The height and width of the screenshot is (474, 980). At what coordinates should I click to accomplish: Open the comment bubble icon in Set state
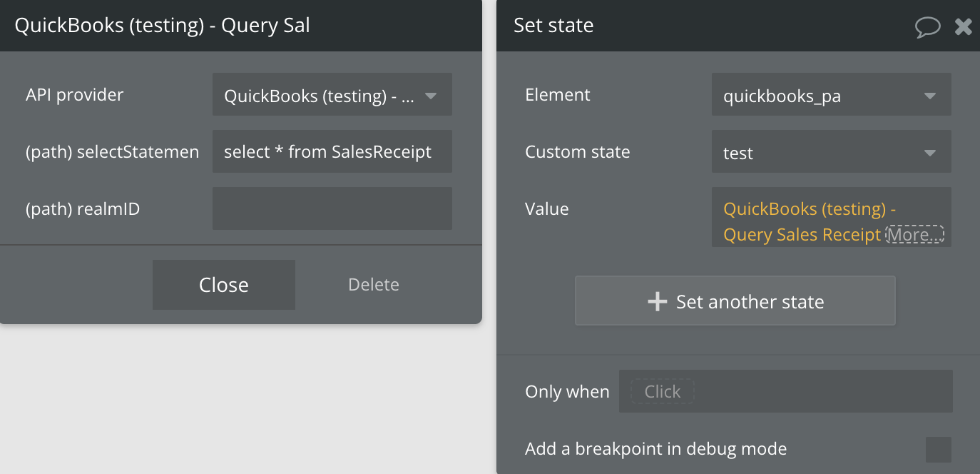click(927, 27)
